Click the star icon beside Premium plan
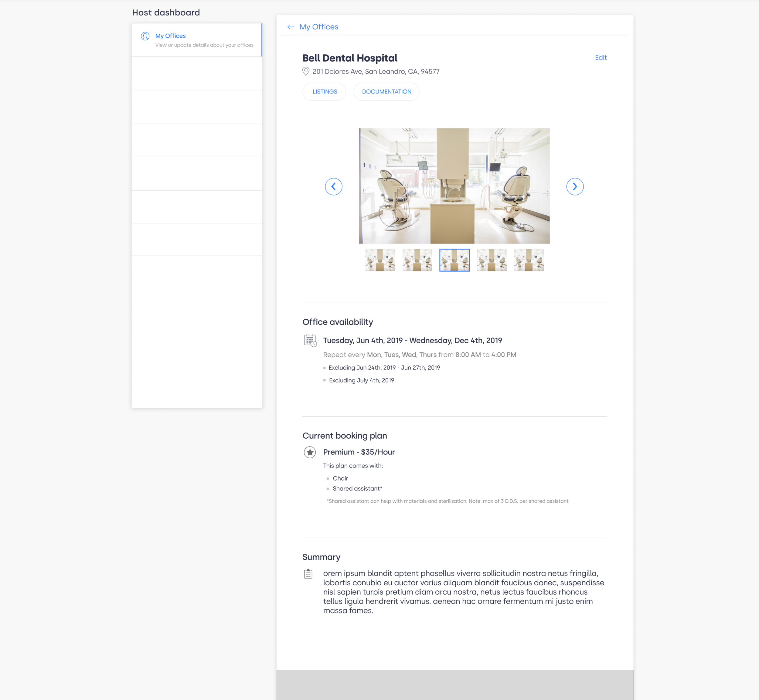Screen dimensions: 759x700 coord(310,452)
